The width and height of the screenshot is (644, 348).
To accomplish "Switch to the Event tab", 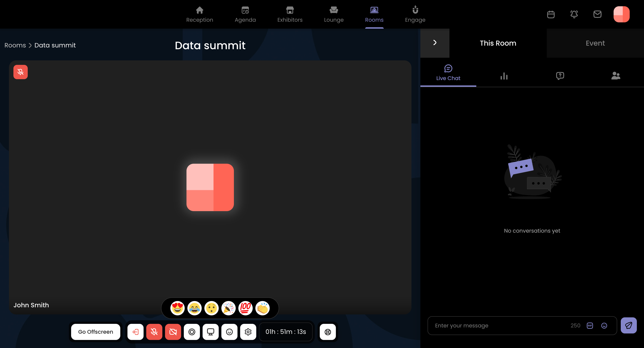I will [x=595, y=43].
